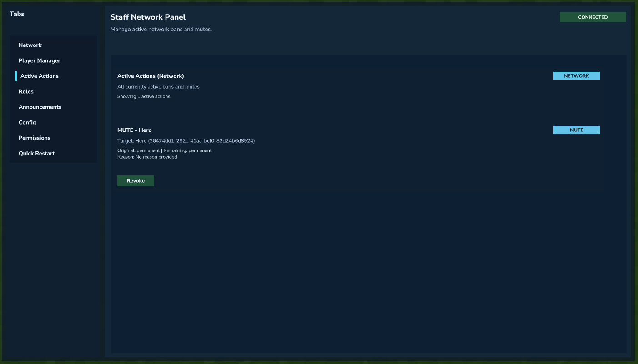
Task: Click the Active Actions (Network) heading
Action: (151, 76)
